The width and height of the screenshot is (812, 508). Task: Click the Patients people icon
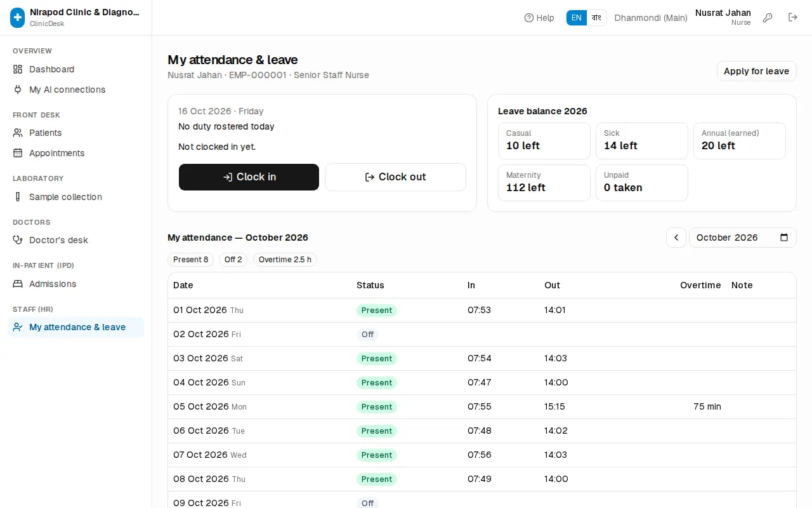click(x=18, y=133)
